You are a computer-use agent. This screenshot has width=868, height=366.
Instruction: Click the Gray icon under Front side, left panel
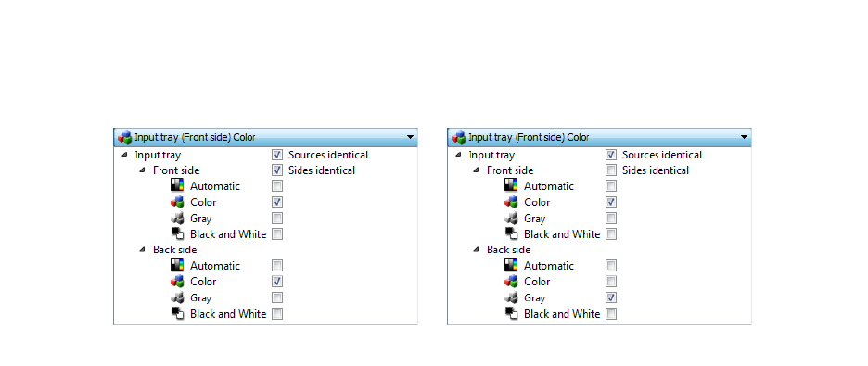pos(177,218)
